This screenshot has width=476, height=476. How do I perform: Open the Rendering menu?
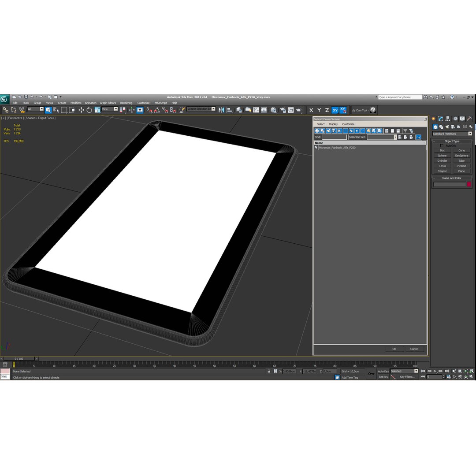point(126,103)
